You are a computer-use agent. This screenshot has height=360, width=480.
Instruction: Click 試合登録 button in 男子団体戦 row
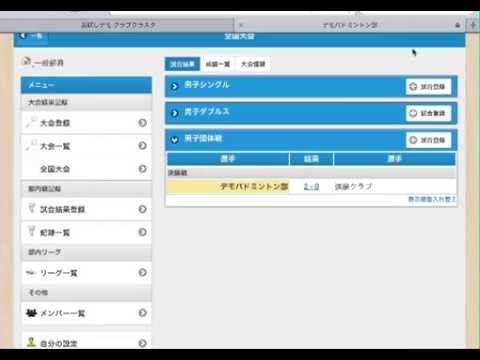[428, 140]
